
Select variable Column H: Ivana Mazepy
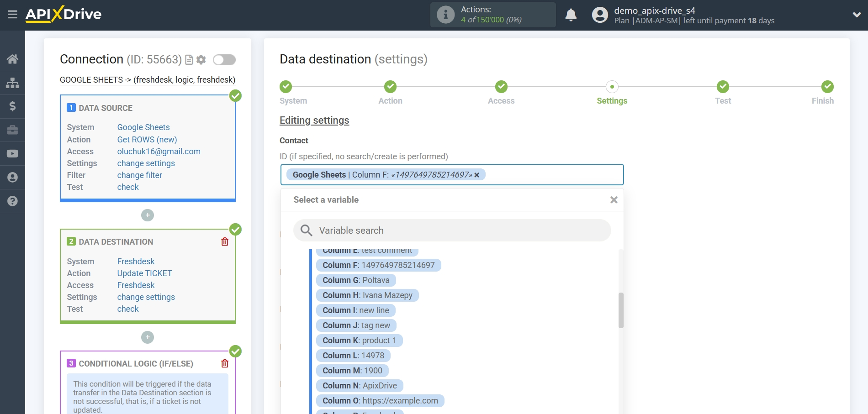[367, 295]
